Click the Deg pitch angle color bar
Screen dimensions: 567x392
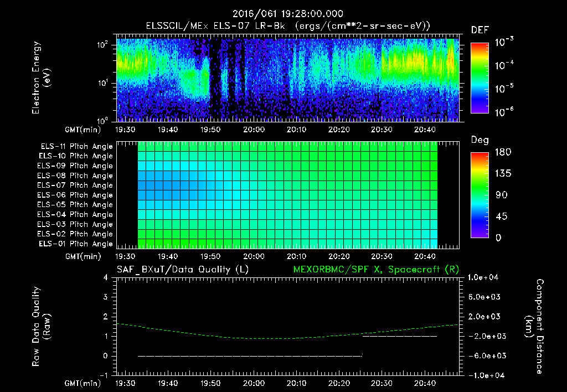480,195
